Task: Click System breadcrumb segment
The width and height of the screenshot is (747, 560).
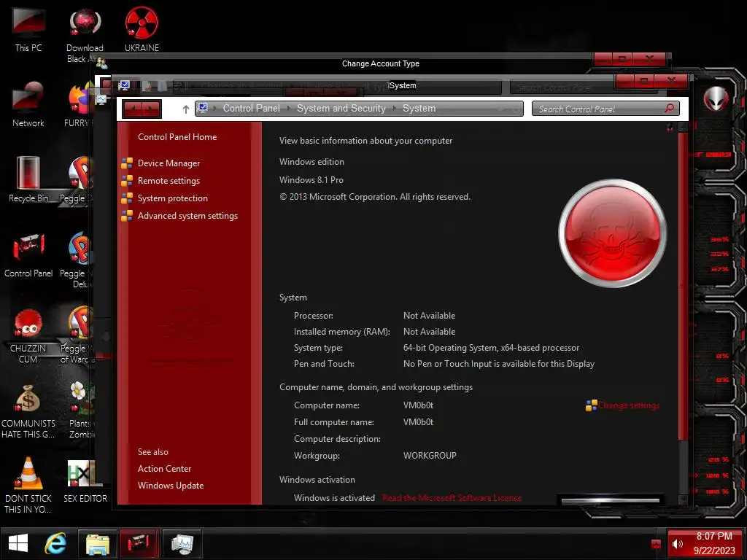Action: pyautogui.click(x=419, y=109)
